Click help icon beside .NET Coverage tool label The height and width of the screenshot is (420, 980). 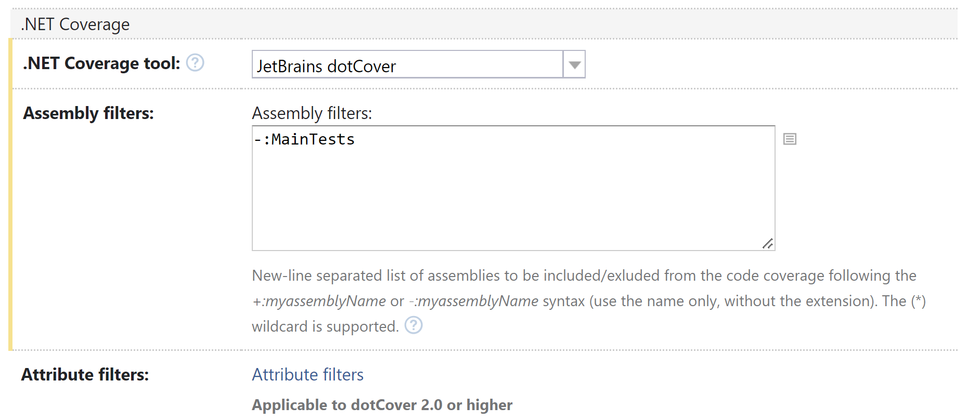[x=195, y=63]
